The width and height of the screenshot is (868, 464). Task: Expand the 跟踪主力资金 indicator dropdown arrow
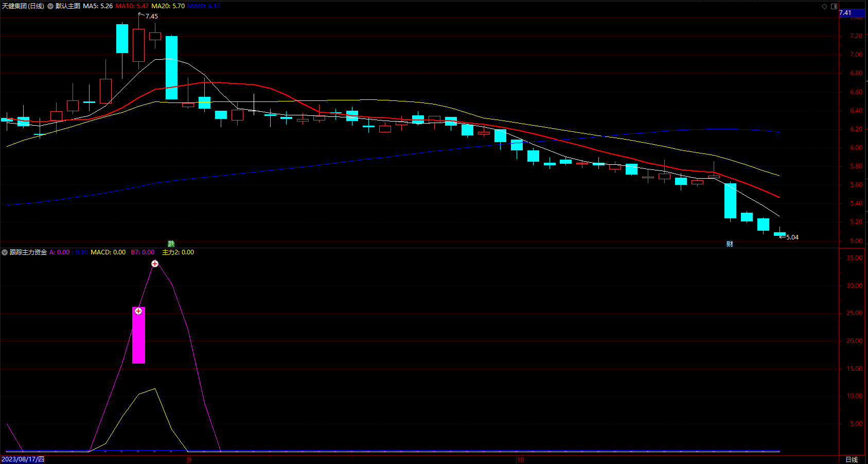5,252
